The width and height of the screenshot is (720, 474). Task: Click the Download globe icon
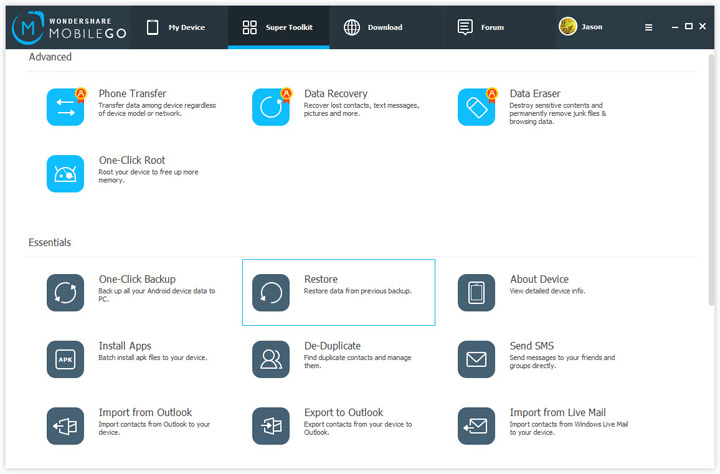pos(352,27)
